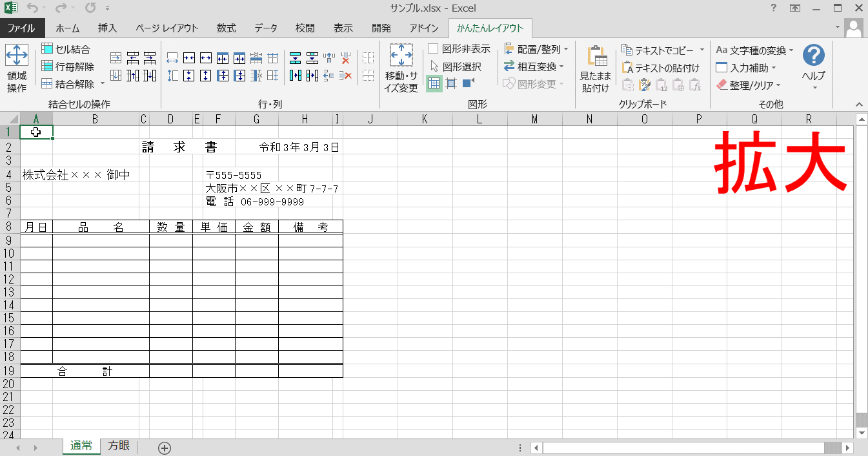
Task: Click the 見たまま貼付け paste button
Action: (596, 68)
